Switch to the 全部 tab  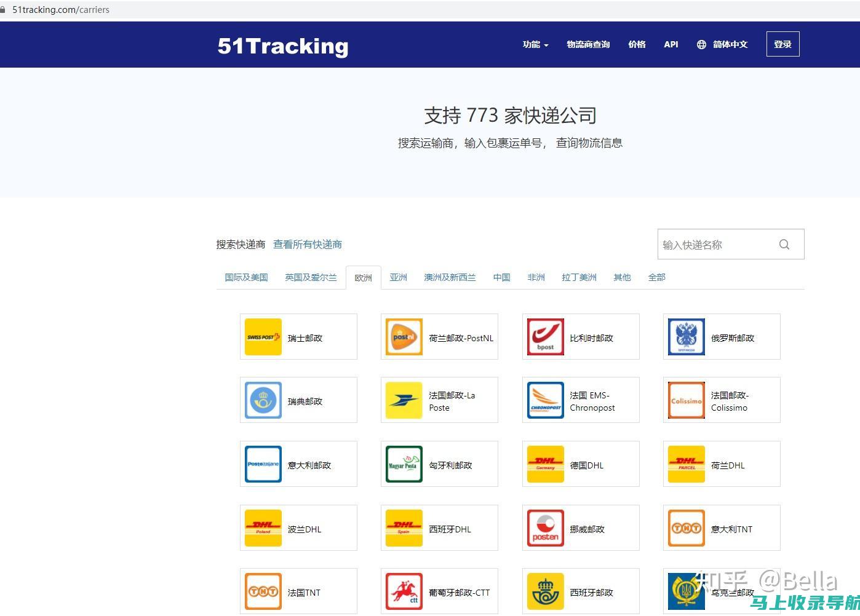pos(656,277)
